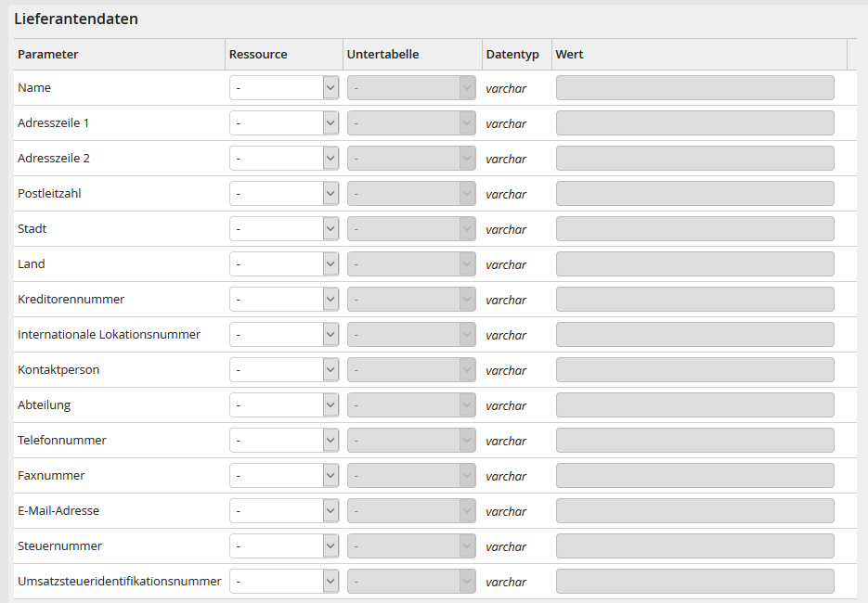The width and height of the screenshot is (868, 603).
Task: Select Ressource dropdown for Postleitzahl
Action: [284, 194]
